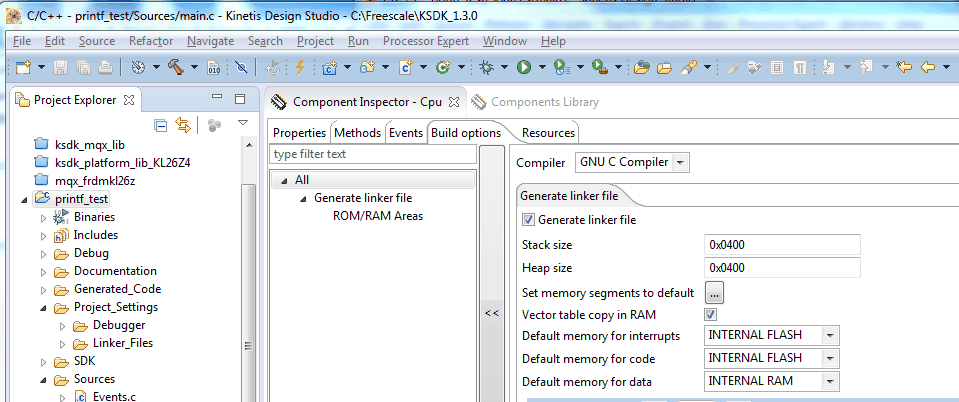Click the Profile run icon
959x402 pixels.
coord(561,67)
